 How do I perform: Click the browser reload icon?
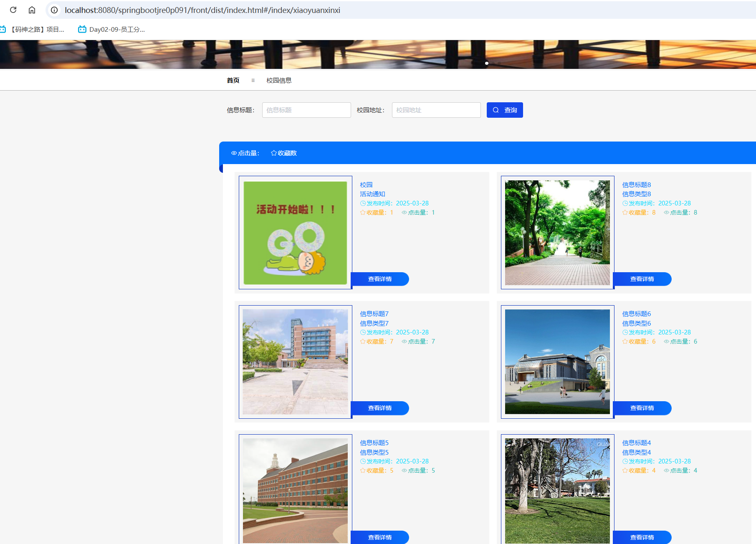[x=13, y=10]
